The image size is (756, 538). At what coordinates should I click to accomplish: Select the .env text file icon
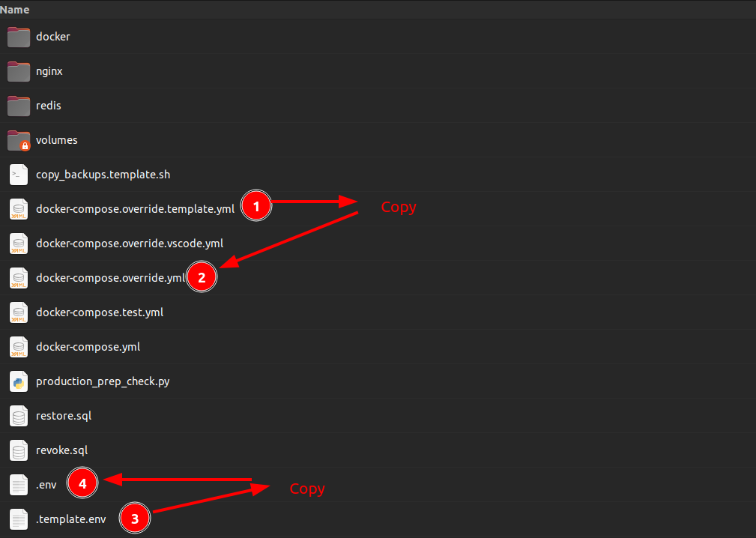pyautogui.click(x=19, y=485)
